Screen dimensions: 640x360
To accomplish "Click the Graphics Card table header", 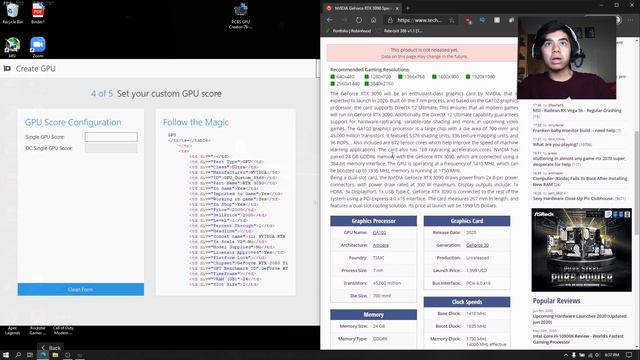I will pyautogui.click(x=467, y=221).
